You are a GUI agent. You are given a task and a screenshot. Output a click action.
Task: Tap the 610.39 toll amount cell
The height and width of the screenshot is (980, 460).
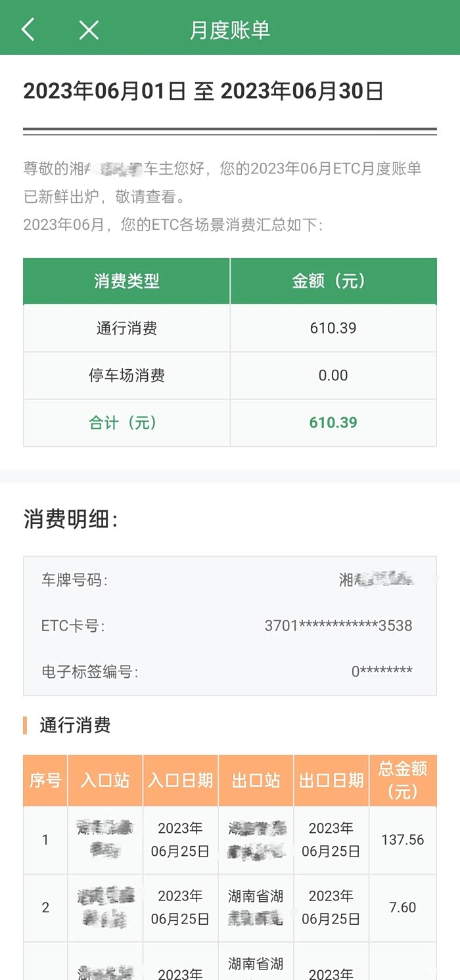[333, 328]
